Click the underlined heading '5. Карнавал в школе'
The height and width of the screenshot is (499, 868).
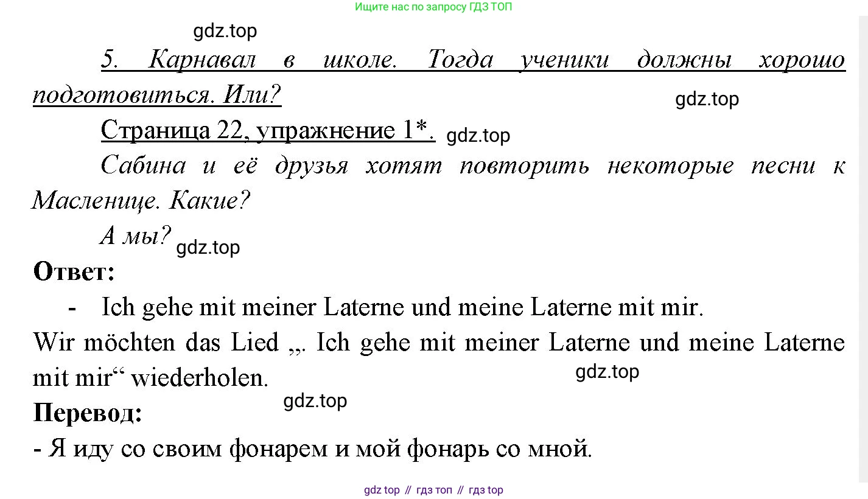(472, 60)
